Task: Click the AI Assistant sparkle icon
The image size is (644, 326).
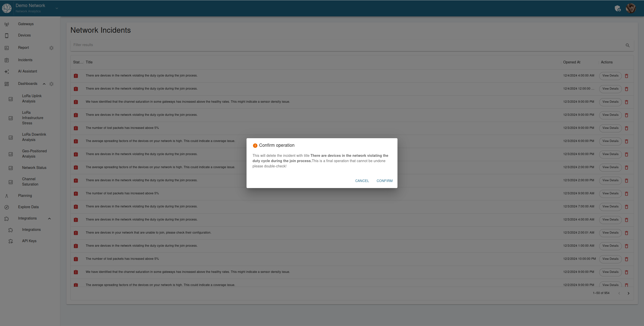Action: pyautogui.click(x=7, y=71)
